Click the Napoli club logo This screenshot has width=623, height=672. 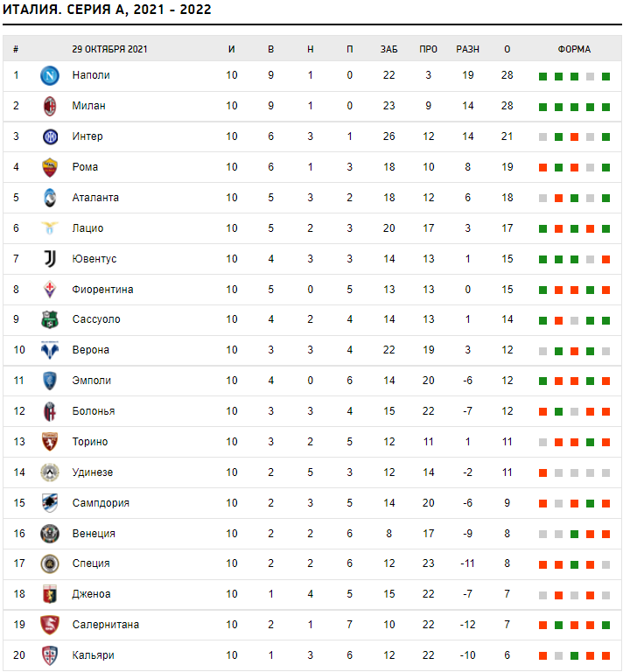(49, 75)
